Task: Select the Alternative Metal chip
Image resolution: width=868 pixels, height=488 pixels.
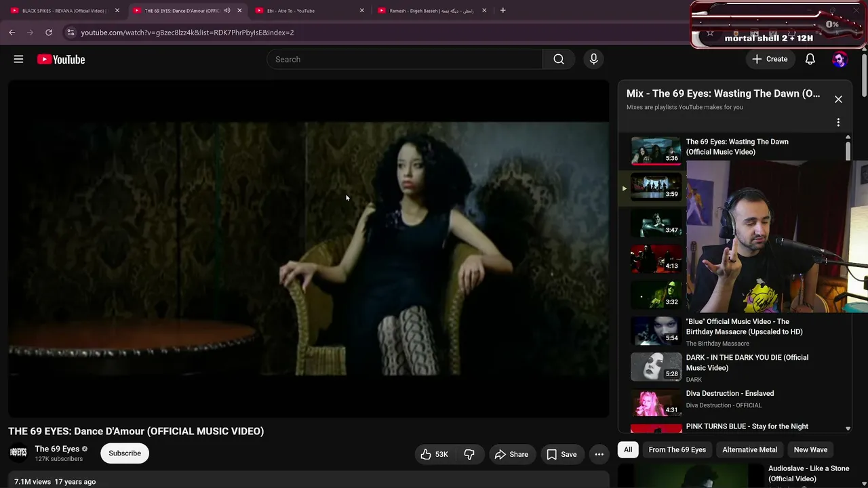Action: (750, 449)
